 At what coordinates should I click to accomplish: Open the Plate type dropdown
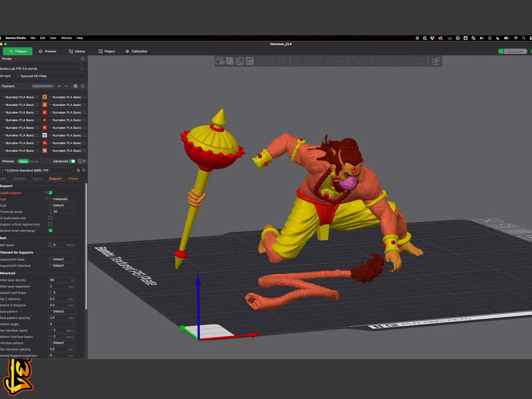(x=51, y=76)
